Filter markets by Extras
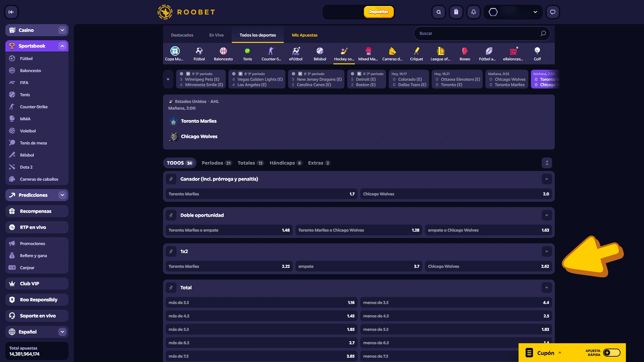 (x=319, y=163)
